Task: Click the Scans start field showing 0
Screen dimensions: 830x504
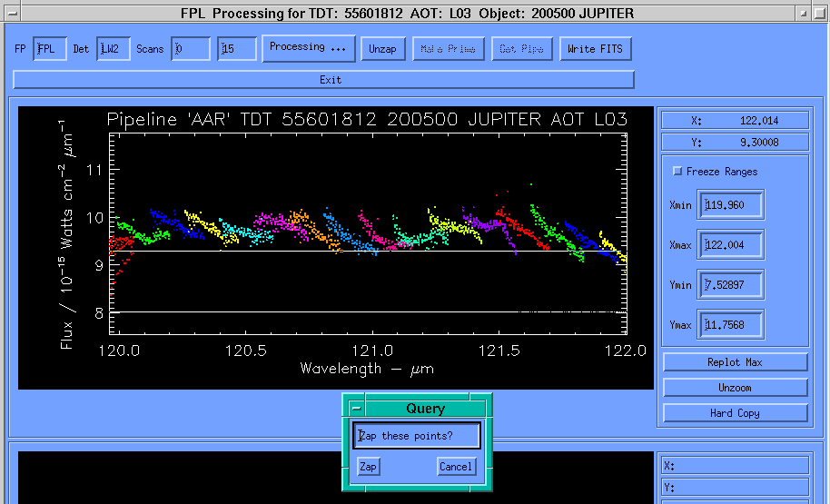Action: [x=190, y=49]
